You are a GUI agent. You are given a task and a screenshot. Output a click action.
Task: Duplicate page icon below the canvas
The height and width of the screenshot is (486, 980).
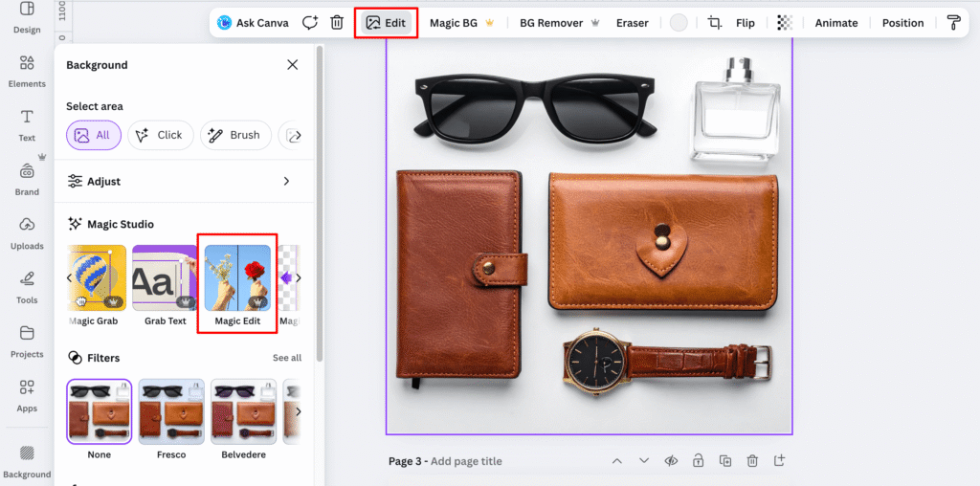725,461
